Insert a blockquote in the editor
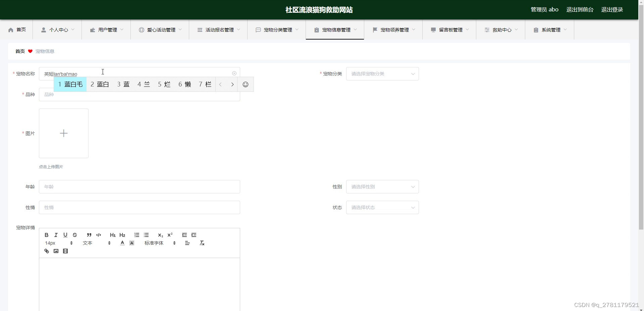Viewport: 644px width, 311px height. tap(89, 235)
